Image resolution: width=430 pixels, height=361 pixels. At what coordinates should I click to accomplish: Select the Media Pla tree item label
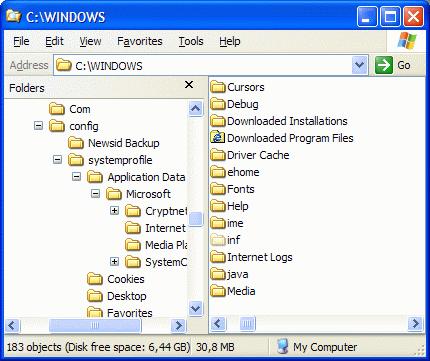[166, 245]
